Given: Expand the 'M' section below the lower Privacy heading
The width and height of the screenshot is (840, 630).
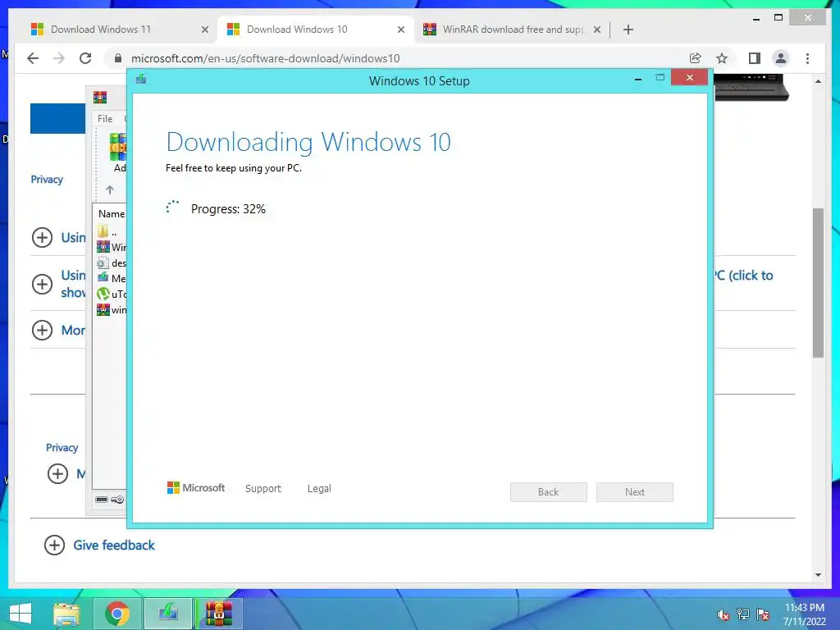Looking at the screenshot, I should [x=58, y=473].
